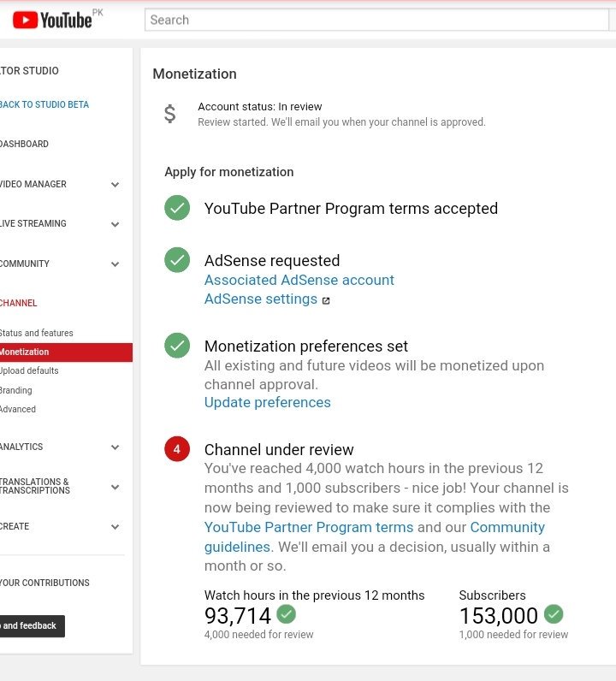Expand the Video Manager chevron

[115, 185]
